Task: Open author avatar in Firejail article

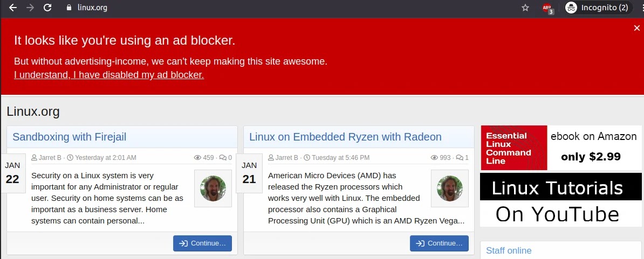Action: click(x=213, y=188)
